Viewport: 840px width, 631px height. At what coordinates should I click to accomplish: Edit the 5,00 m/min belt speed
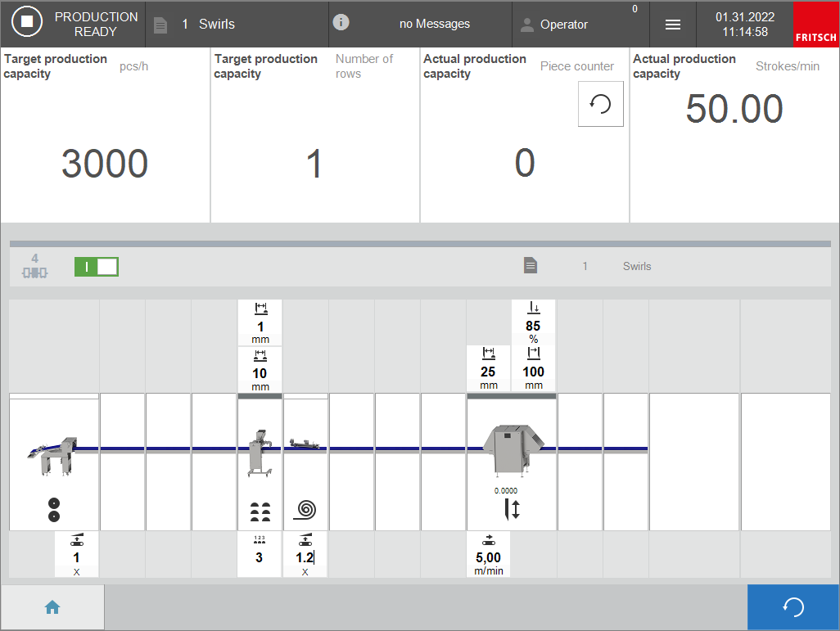coord(488,558)
